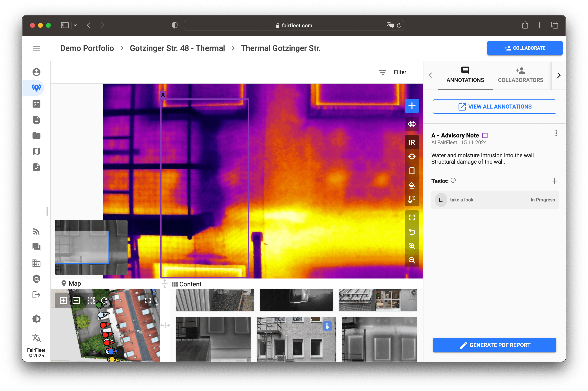
Task: Open Advisory Note three-dot options menu
Action: 556,133
